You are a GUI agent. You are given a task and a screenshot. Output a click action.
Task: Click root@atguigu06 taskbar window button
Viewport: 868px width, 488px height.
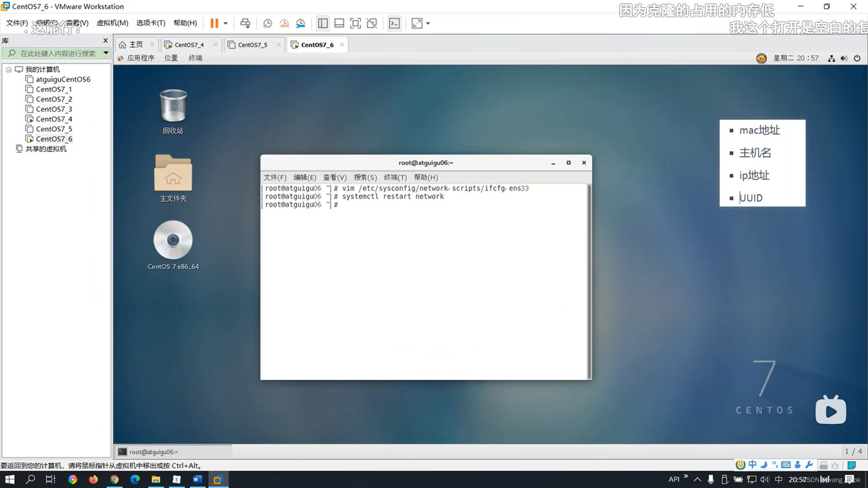tap(154, 452)
